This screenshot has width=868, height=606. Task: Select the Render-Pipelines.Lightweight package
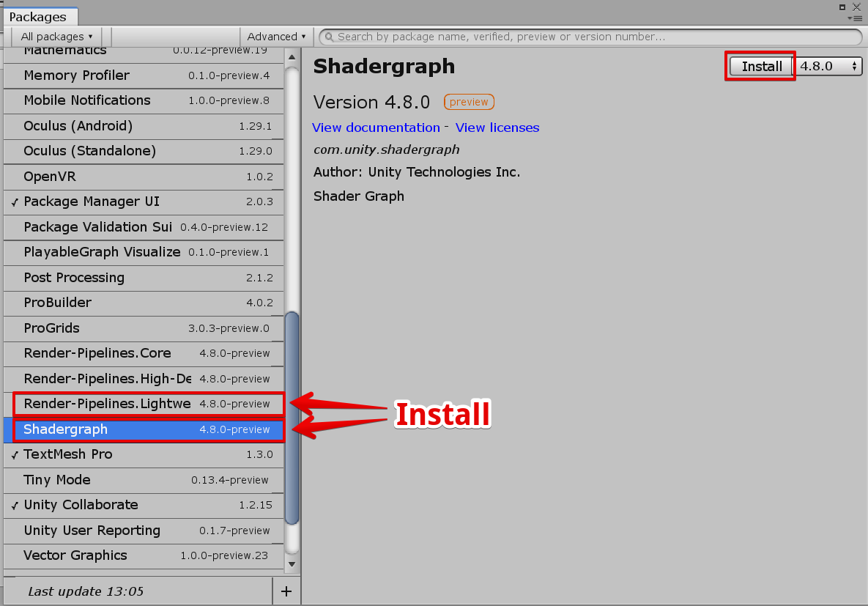pos(110,404)
